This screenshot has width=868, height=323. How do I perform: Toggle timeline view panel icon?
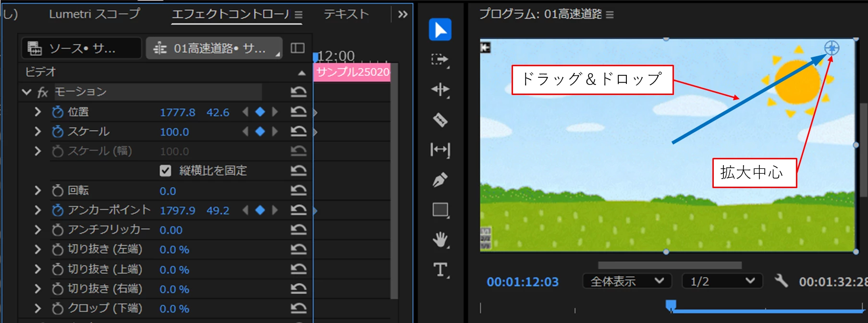(x=298, y=48)
